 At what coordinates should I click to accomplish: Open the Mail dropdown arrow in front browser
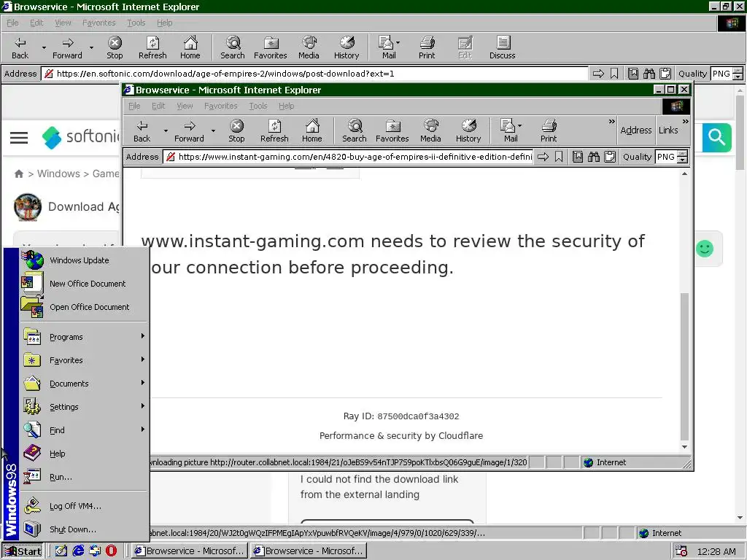pos(519,125)
